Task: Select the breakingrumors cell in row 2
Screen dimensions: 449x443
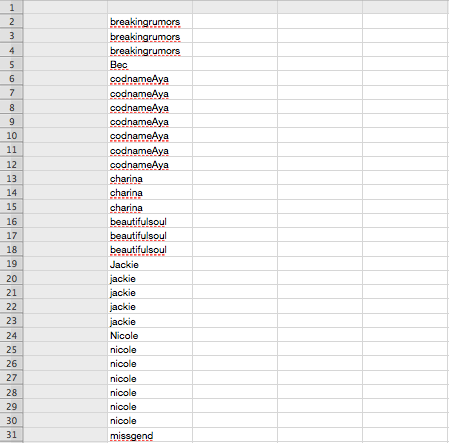Action: tap(150, 21)
